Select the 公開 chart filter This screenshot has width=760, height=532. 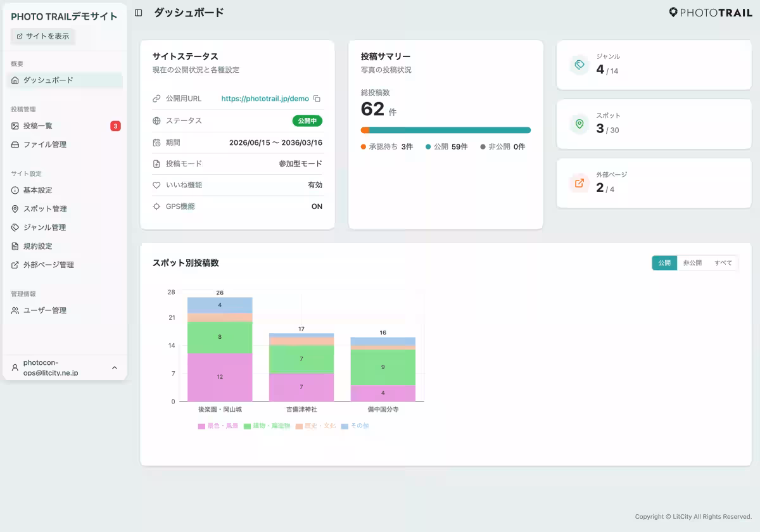pyautogui.click(x=664, y=263)
